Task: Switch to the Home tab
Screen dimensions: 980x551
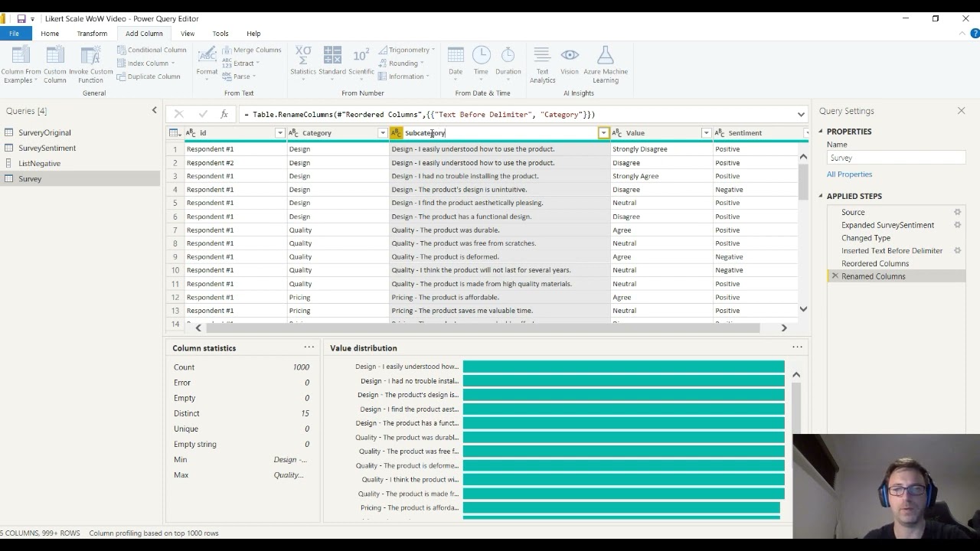Action: 50,34
